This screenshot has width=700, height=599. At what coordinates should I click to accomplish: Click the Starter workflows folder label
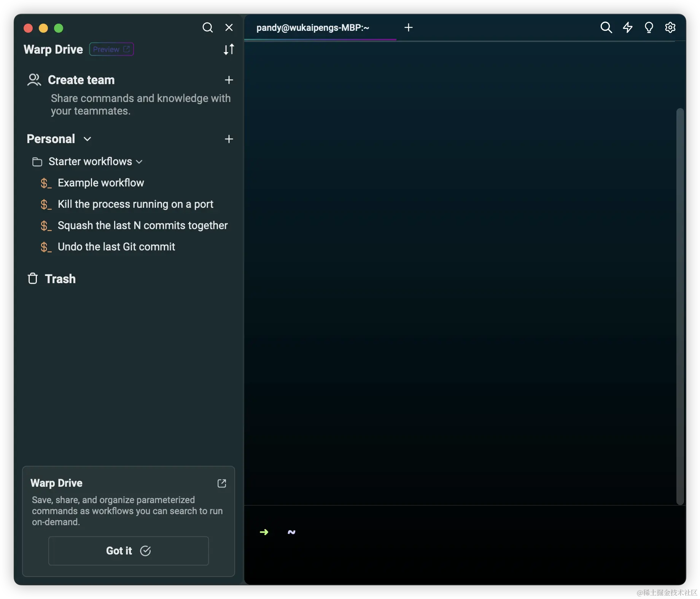tap(90, 162)
